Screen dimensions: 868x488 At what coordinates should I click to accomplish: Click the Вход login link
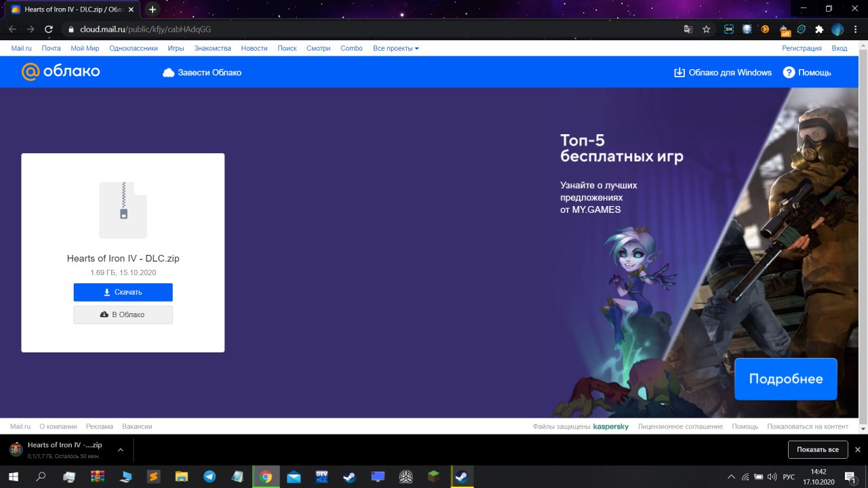840,48
